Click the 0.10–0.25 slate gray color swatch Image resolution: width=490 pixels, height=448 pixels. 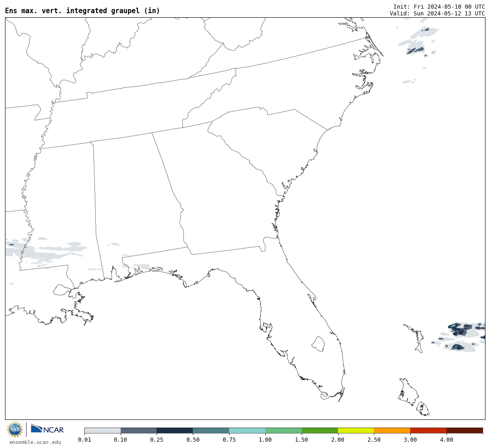point(139,430)
